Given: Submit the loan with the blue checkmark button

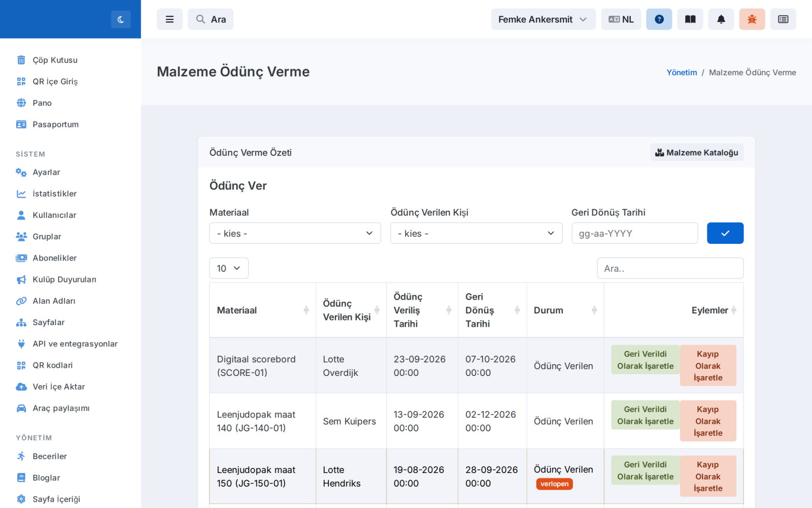Looking at the screenshot, I should coord(725,233).
